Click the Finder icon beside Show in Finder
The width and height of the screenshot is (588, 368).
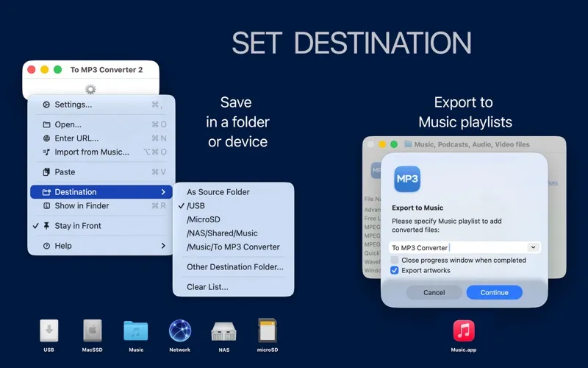[46, 206]
